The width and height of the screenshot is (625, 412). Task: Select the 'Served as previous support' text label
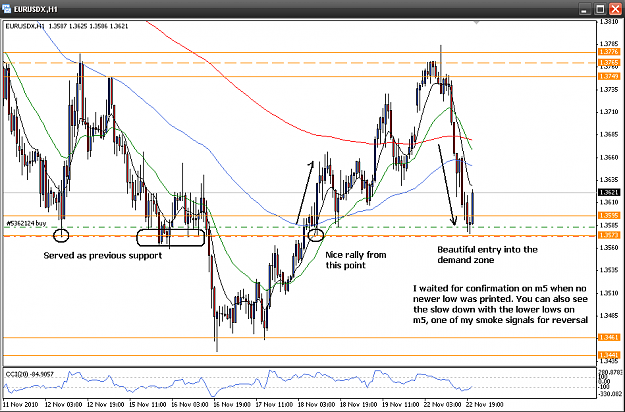coord(102,255)
